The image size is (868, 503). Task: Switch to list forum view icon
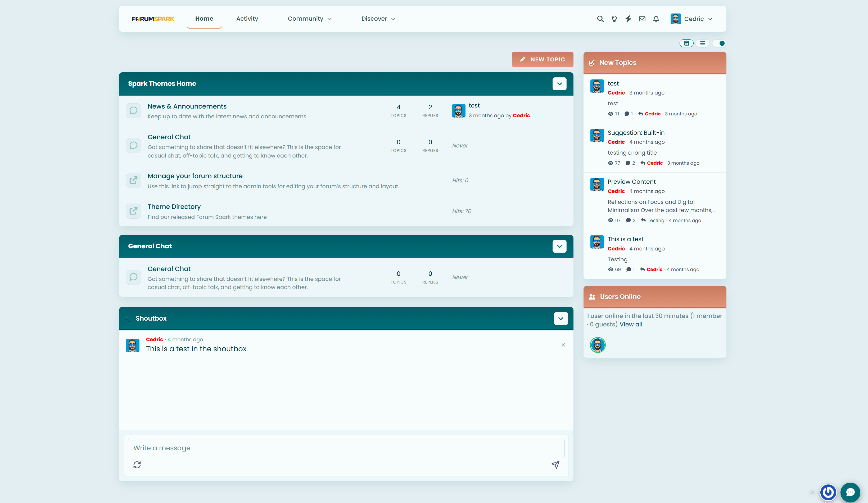(702, 43)
